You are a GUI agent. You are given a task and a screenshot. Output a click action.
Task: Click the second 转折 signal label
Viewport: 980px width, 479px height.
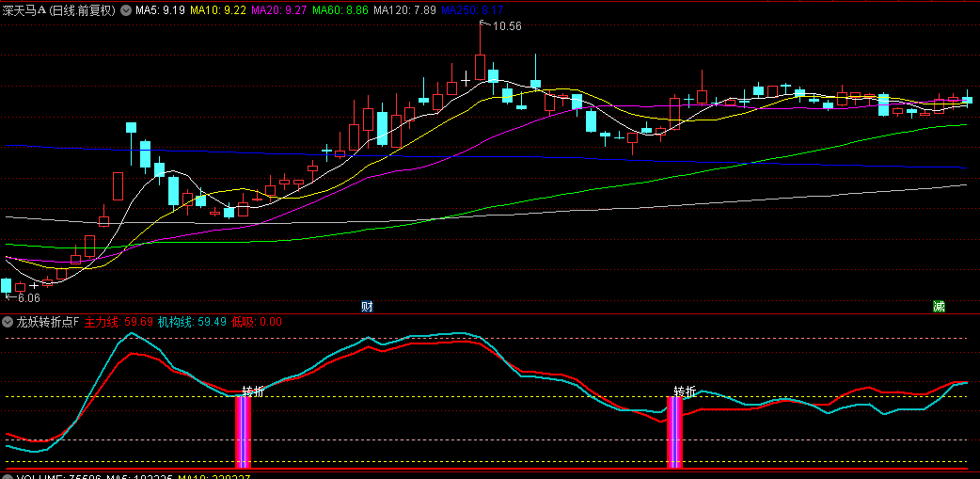tap(685, 391)
